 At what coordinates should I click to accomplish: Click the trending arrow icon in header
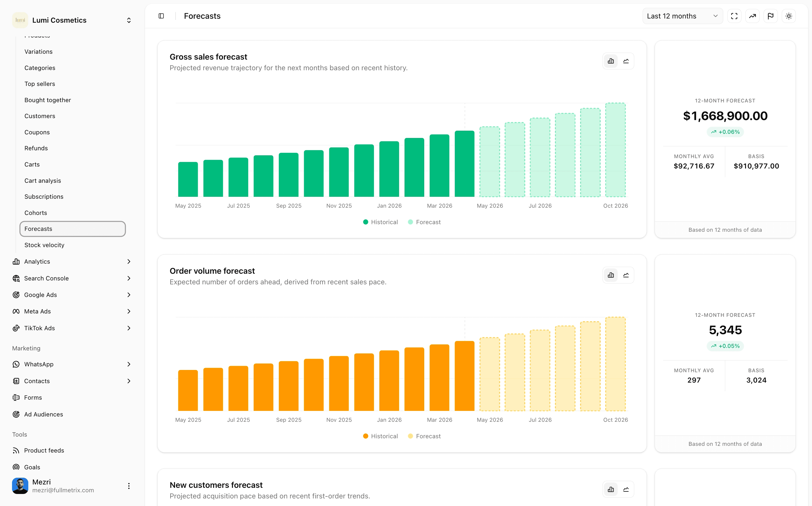click(x=752, y=16)
